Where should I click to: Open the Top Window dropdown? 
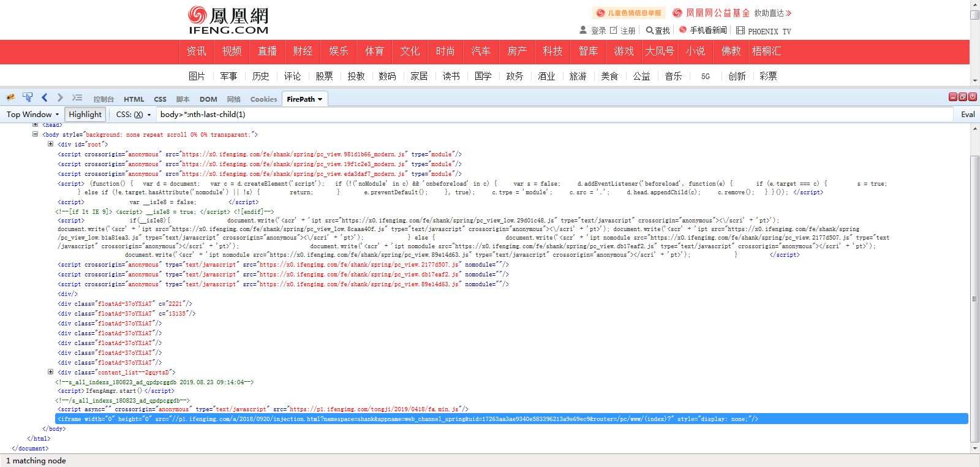coord(32,114)
